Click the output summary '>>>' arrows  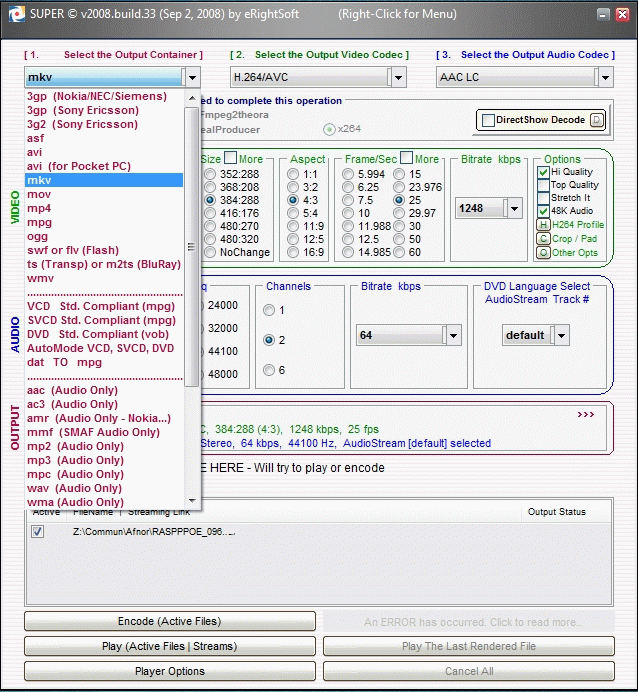click(x=585, y=414)
